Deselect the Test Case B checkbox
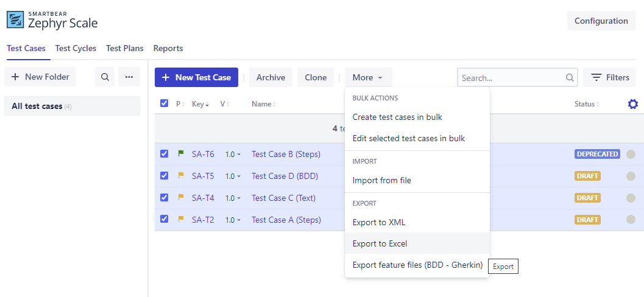This screenshot has height=297, width=644. (164, 154)
